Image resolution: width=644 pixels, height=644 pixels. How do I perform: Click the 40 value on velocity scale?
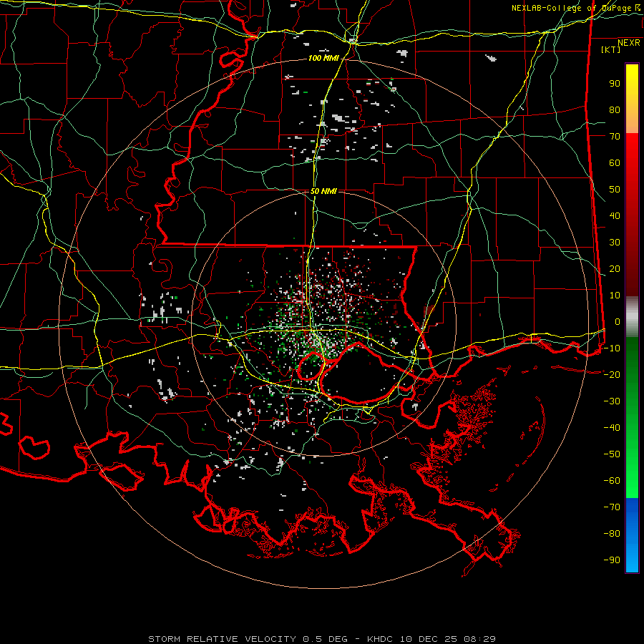pos(615,216)
